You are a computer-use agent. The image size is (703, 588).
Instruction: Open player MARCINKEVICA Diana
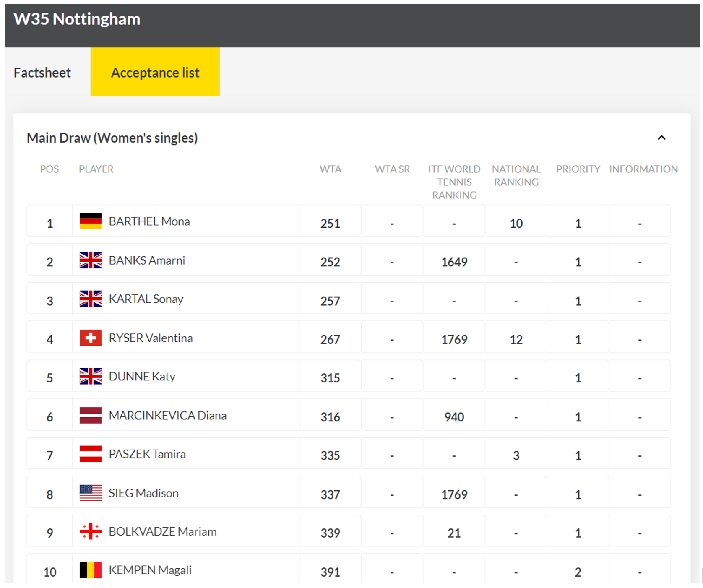click(168, 415)
